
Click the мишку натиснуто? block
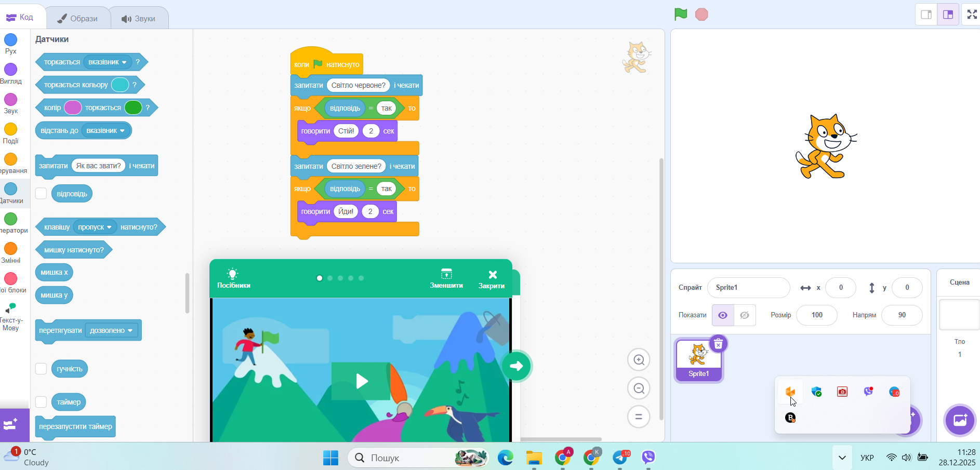click(74, 250)
